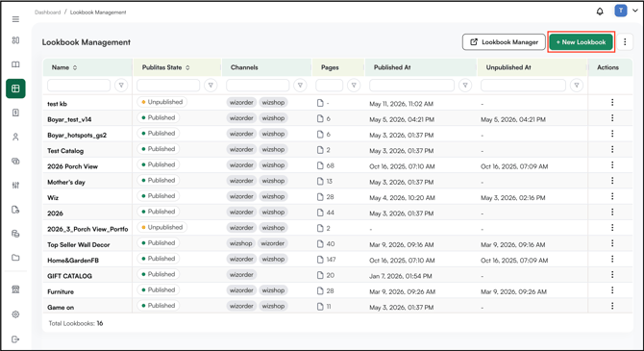
Task: Sort the table by Publitas State column
Action: (187, 67)
